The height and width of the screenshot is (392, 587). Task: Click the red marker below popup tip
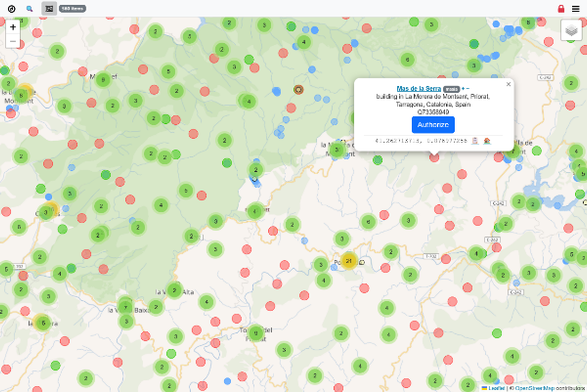(x=434, y=157)
